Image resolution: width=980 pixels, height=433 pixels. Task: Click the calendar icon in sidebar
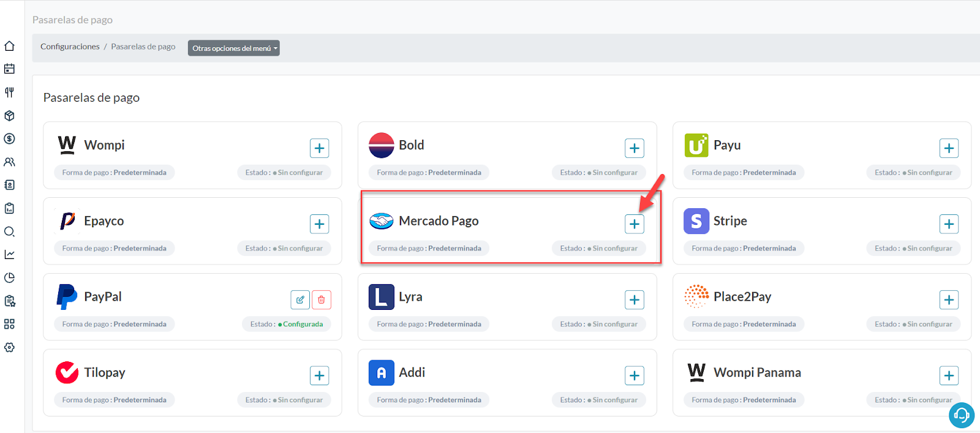click(9, 69)
